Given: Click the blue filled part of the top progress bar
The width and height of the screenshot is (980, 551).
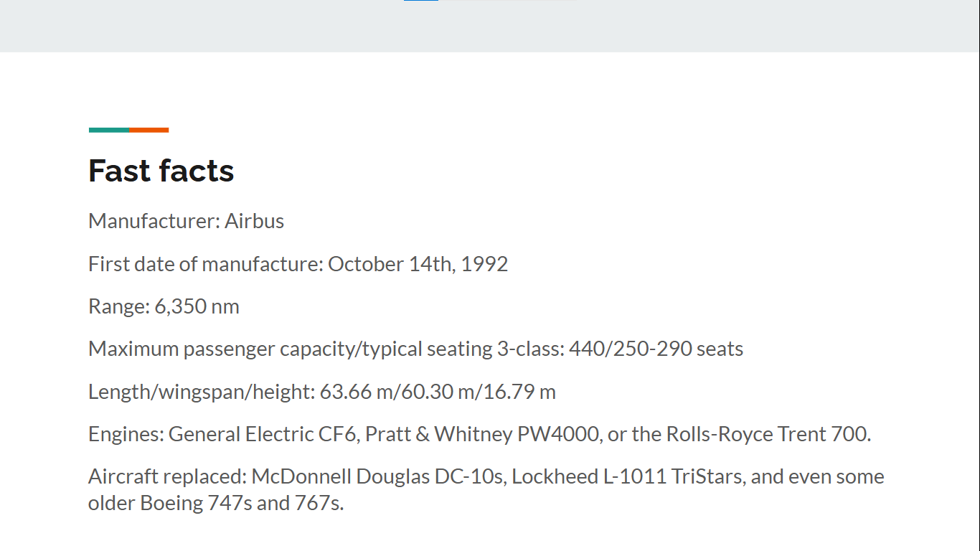Looking at the screenshot, I should 421,1.
